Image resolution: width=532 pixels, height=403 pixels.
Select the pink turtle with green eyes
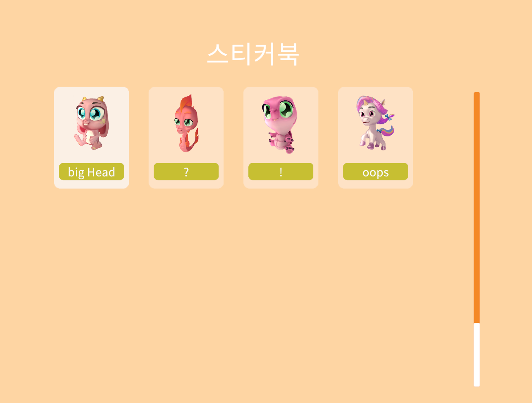(x=280, y=124)
